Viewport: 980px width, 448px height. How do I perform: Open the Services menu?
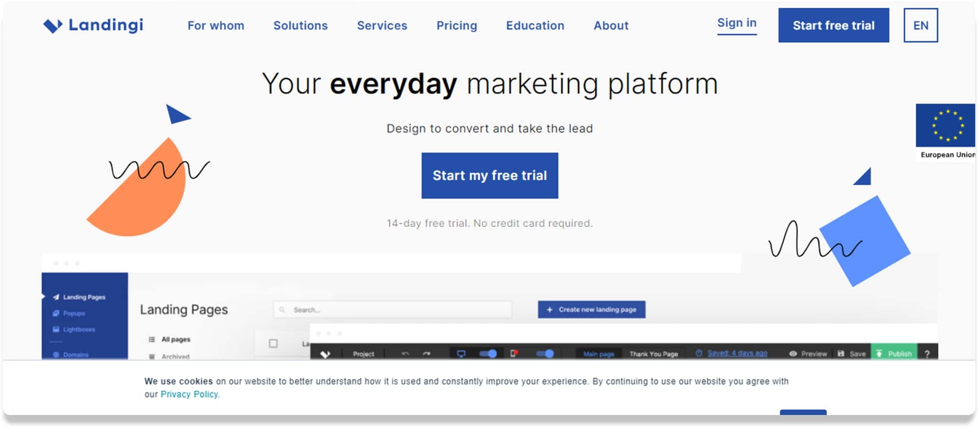382,25
